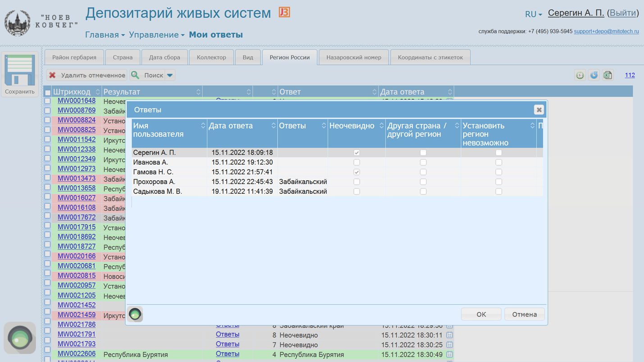Screen dimensions: 644x362
Task: Check Другая страна box for Прохорова А.
Action: pos(423,182)
